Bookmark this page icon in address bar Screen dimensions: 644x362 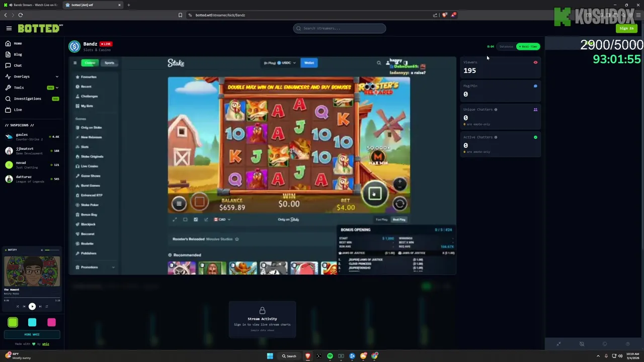click(180, 15)
